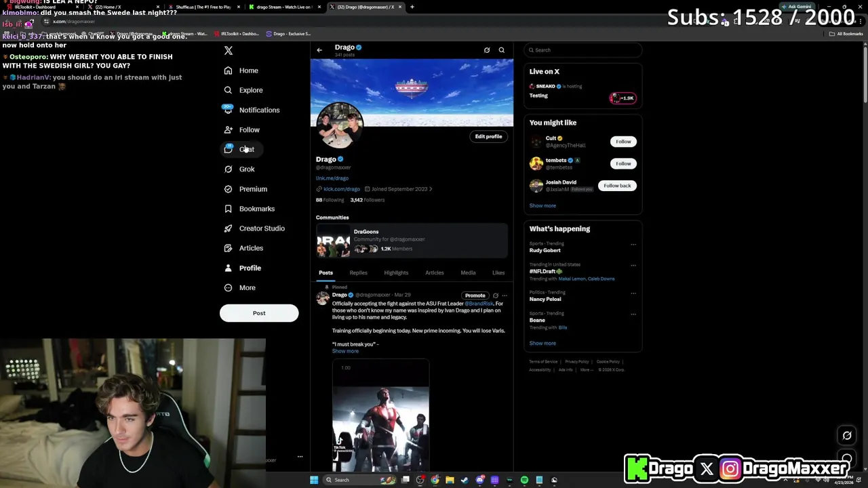Open Home from the X sidebar
The height and width of the screenshot is (488, 868).
coord(242,70)
